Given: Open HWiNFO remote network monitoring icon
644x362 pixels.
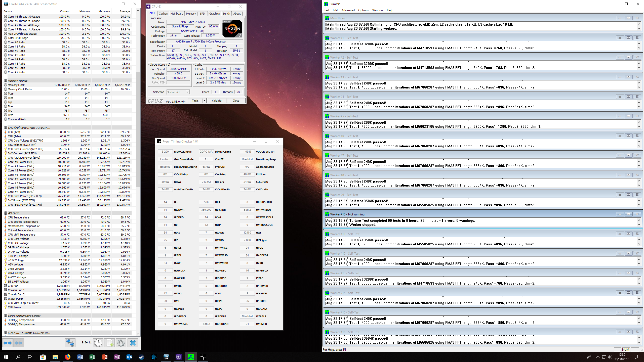Looking at the screenshot, I should (x=70, y=343).
